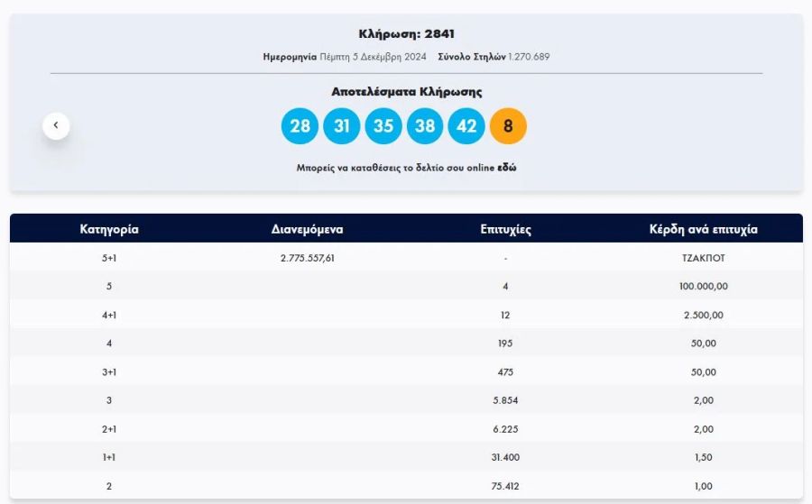This screenshot has height=504, width=812.
Task: Click the Κέρδη ανά επιτυχία header
Action: point(703,229)
